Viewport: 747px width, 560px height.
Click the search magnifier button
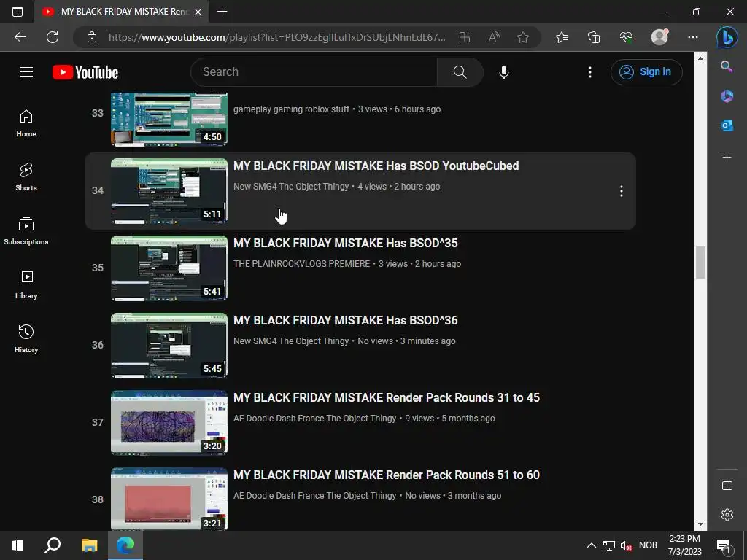tap(460, 72)
